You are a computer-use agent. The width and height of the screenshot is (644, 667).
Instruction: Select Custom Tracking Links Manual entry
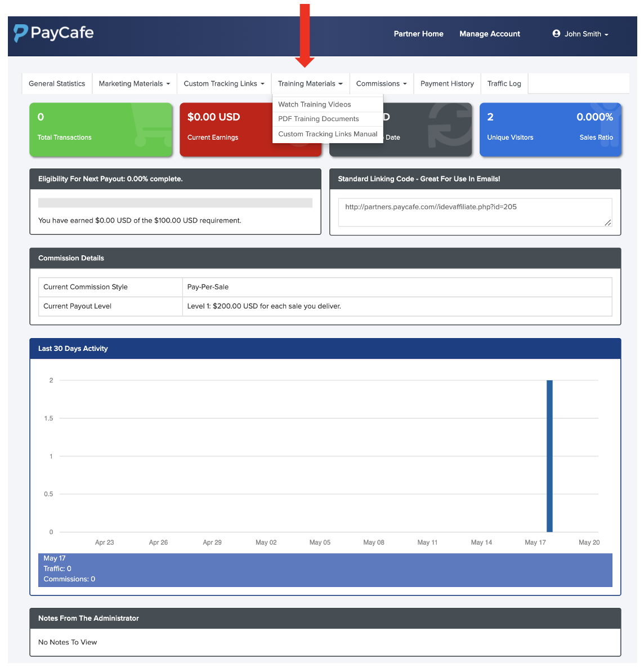pos(327,134)
